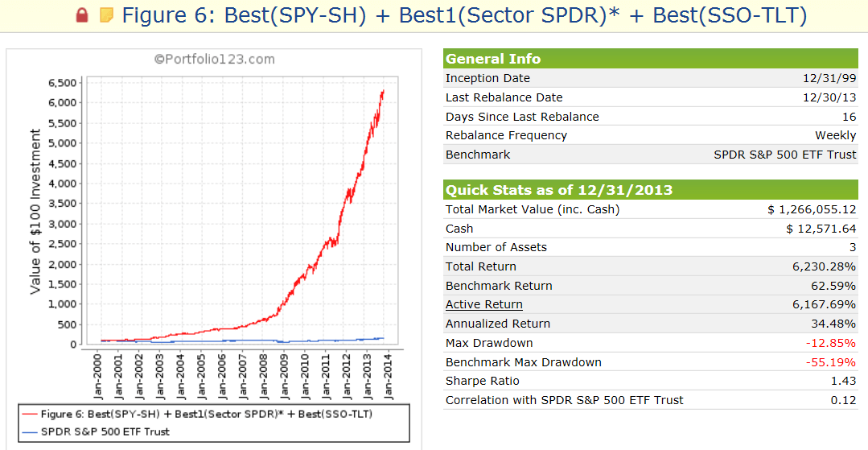Click the Quick Stats as of 12/31/2013 header
Screen dimensions: 868x450
(651, 190)
